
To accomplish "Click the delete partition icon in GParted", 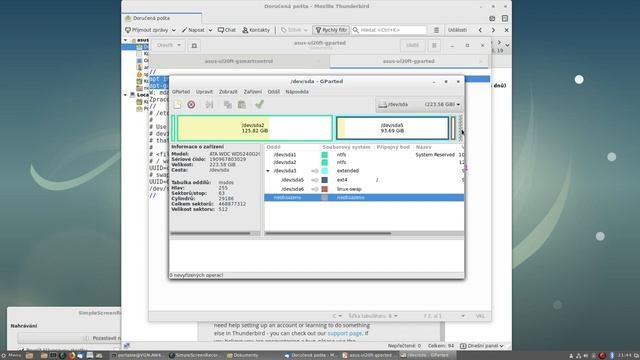I will 191,104.
